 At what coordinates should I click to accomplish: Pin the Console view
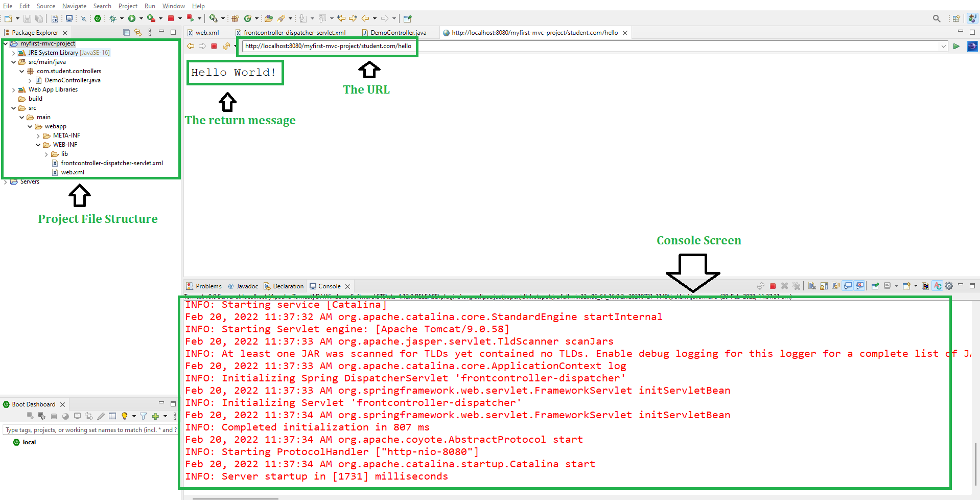[x=875, y=286]
